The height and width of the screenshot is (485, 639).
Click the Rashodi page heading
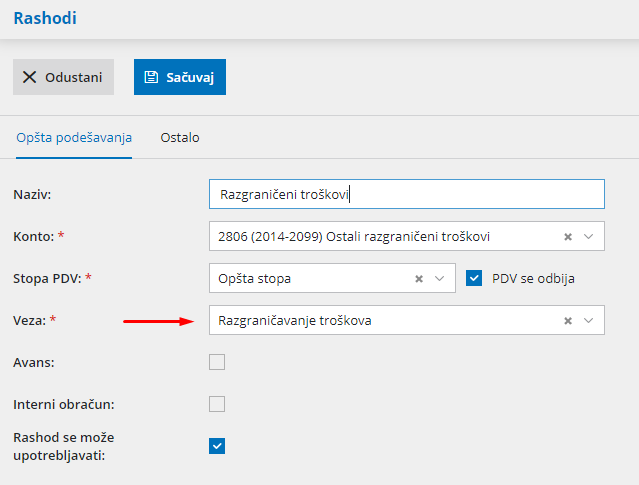click(44, 18)
